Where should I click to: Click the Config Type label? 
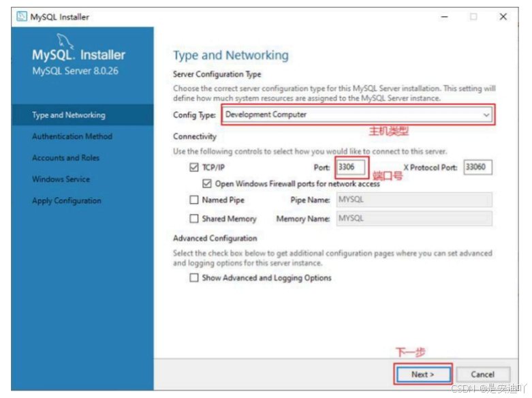[x=194, y=115]
